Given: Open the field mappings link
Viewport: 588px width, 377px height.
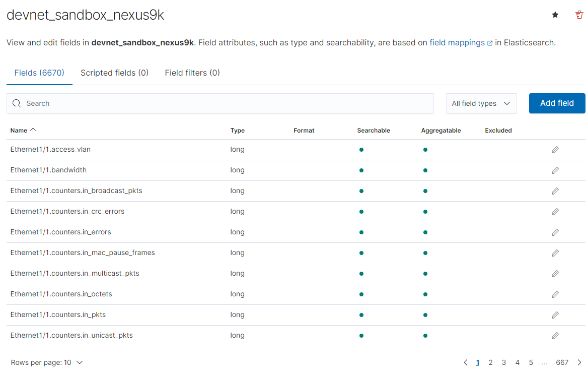Looking at the screenshot, I should (x=461, y=43).
